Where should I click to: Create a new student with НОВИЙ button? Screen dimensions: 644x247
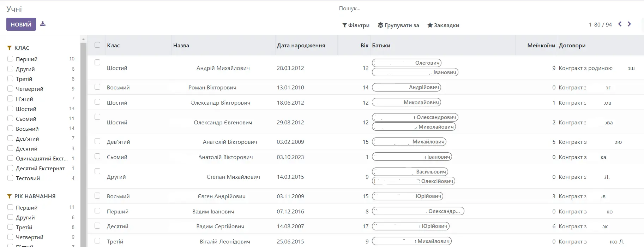21,24
